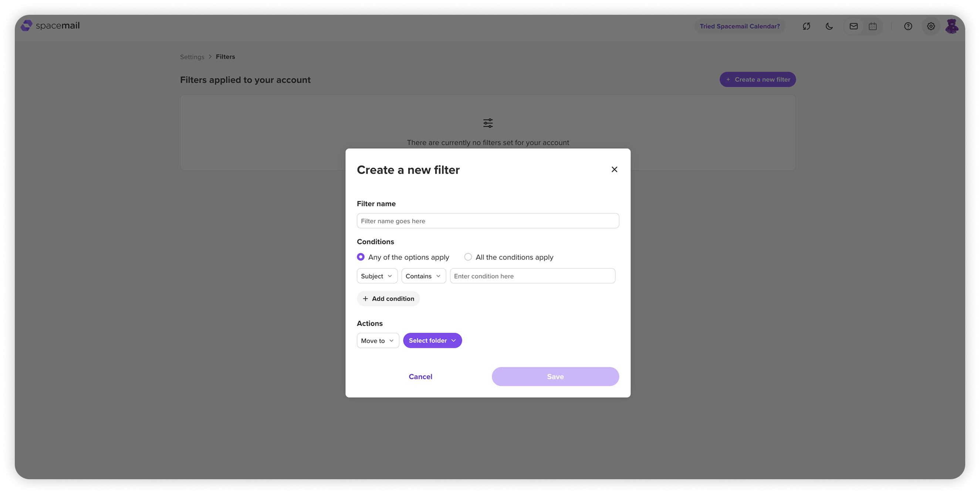Click the Conditions section label
This screenshot has width=980, height=494.
(x=375, y=242)
